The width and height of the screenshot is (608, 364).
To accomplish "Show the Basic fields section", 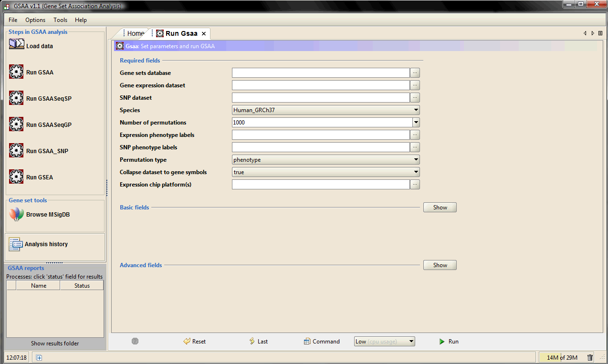I will (440, 207).
